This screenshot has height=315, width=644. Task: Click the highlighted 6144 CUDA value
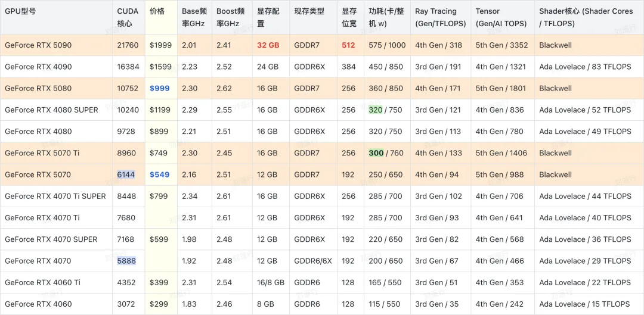click(x=126, y=174)
